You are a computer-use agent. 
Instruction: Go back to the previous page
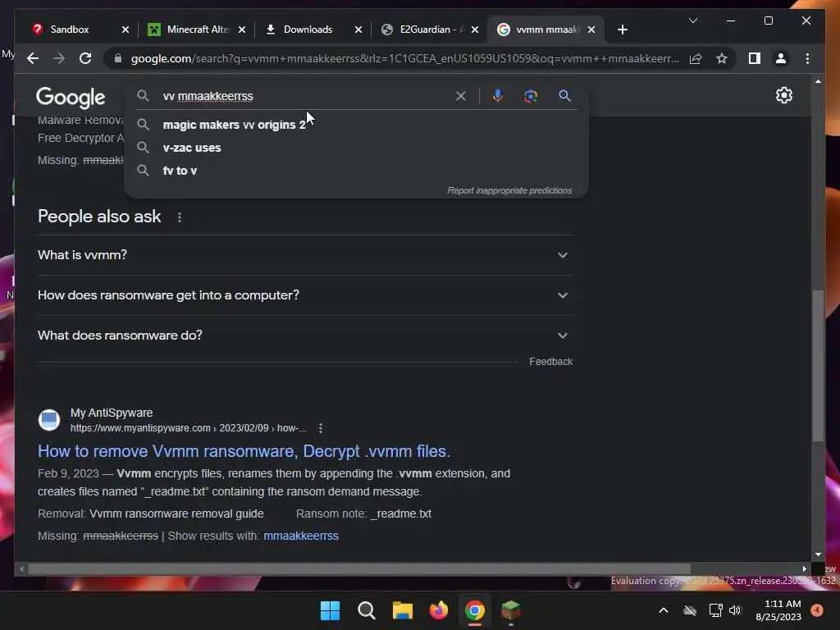point(33,58)
